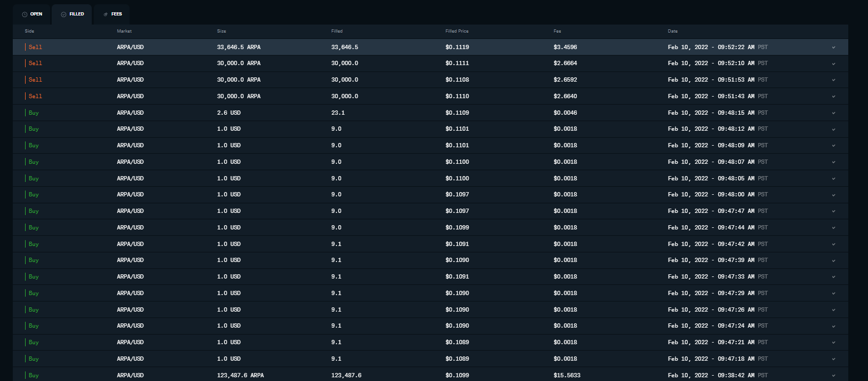Open details chevron for the 09:38:42 AM order
The height and width of the screenshot is (381, 868).
click(x=833, y=376)
